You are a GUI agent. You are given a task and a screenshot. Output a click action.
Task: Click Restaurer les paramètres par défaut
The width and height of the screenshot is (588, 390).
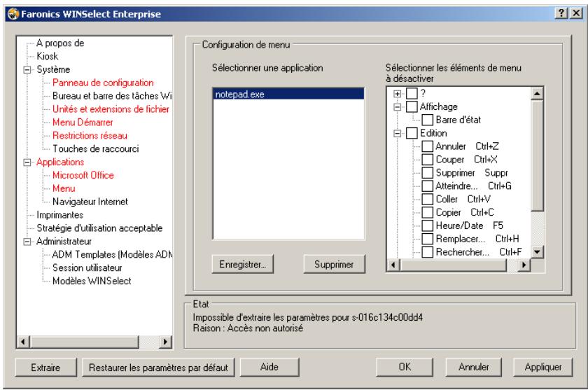158,368
